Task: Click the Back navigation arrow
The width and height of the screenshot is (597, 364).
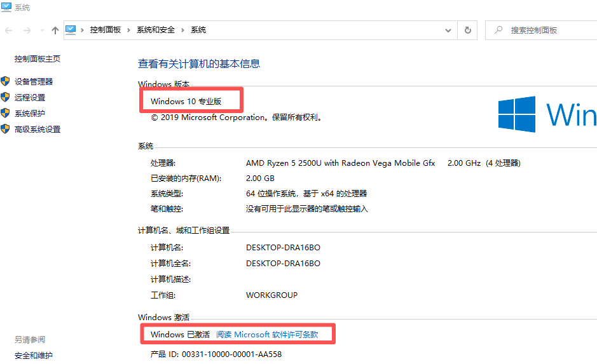Action: (x=8, y=30)
